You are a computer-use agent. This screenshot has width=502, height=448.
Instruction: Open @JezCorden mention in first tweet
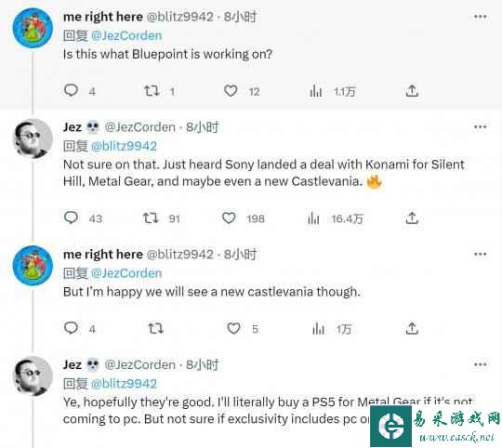(126, 35)
